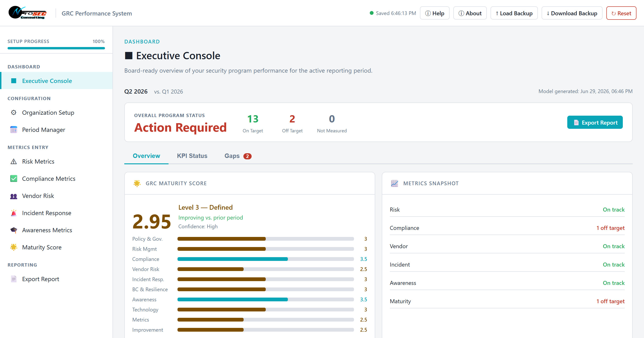Screen dimensions: 644x338
Task: Click Compliance '1 off target' status
Action: tap(610, 228)
